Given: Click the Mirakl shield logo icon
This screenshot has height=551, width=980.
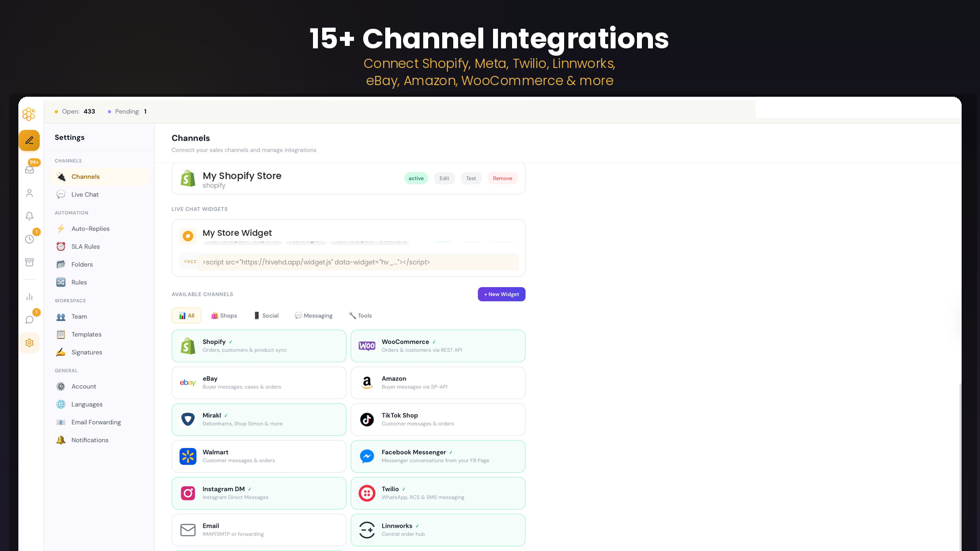Looking at the screenshot, I should pyautogui.click(x=188, y=419).
